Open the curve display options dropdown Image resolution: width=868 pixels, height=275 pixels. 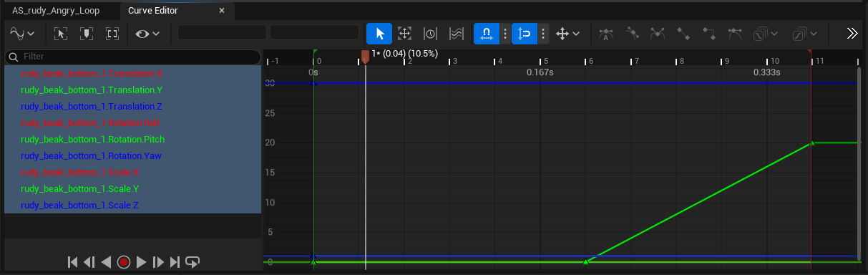[21, 33]
